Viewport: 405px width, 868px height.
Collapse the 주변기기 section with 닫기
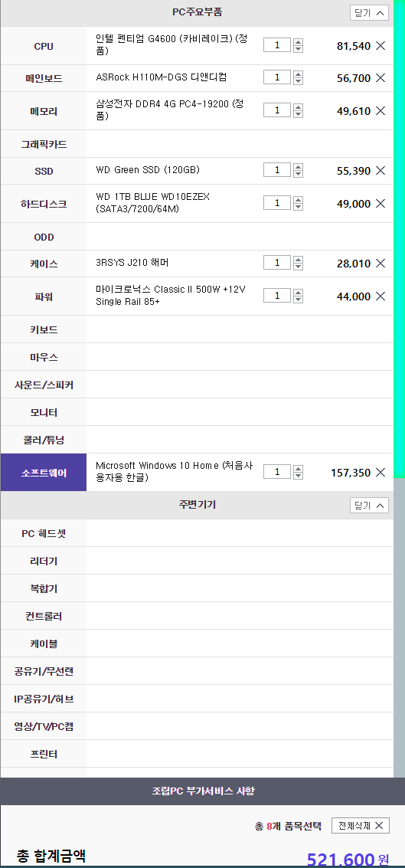(369, 505)
